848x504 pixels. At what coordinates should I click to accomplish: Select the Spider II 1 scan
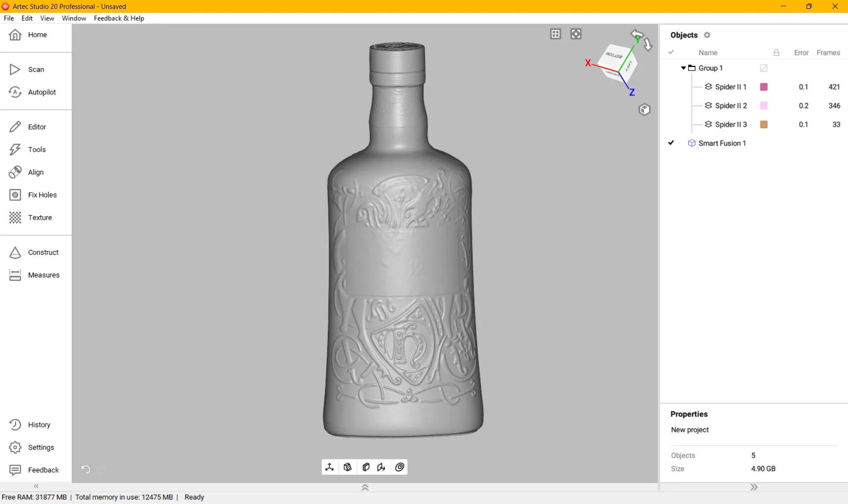[x=730, y=87]
